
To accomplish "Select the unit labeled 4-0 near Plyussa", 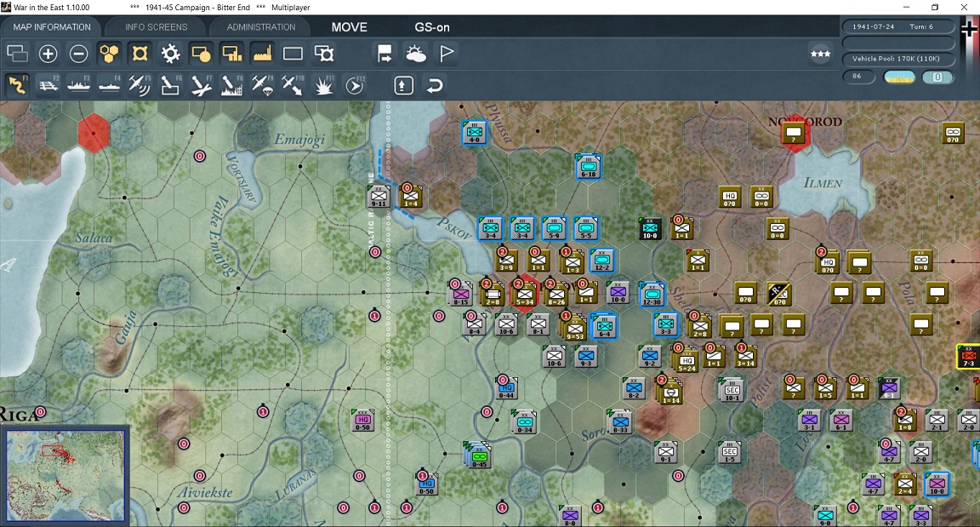I will pos(475,133).
